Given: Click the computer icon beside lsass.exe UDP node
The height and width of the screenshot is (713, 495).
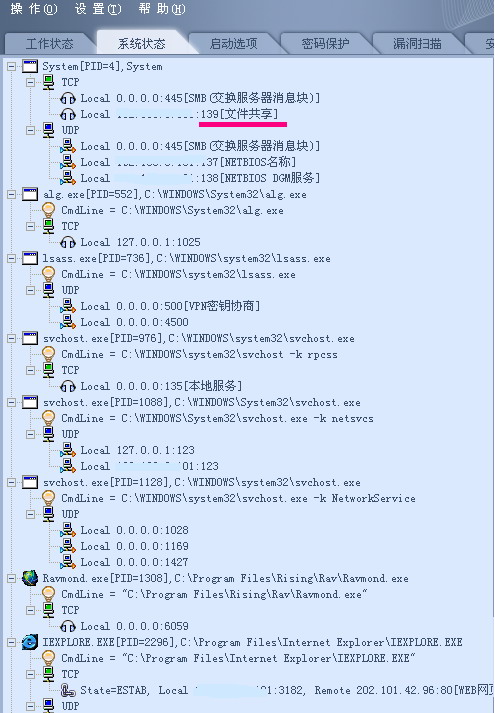Looking at the screenshot, I should [48, 290].
